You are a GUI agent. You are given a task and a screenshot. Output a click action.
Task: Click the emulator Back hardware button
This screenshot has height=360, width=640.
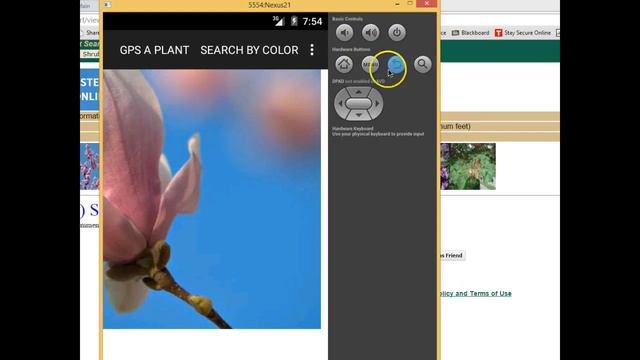tap(396, 64)
